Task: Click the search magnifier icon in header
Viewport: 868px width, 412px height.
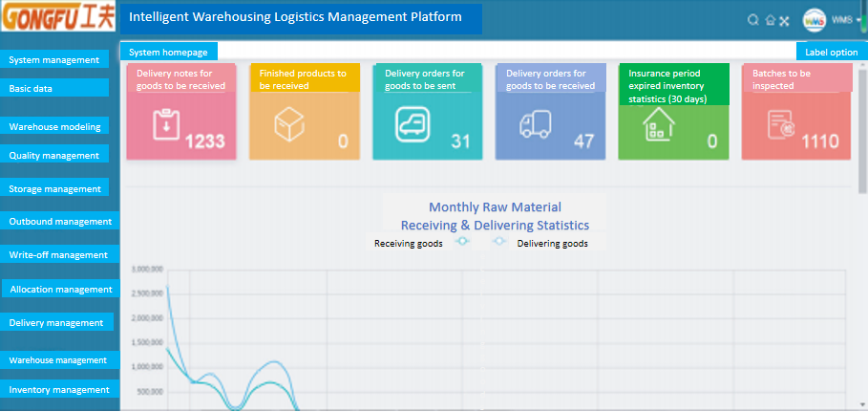Action: point(752,20)
